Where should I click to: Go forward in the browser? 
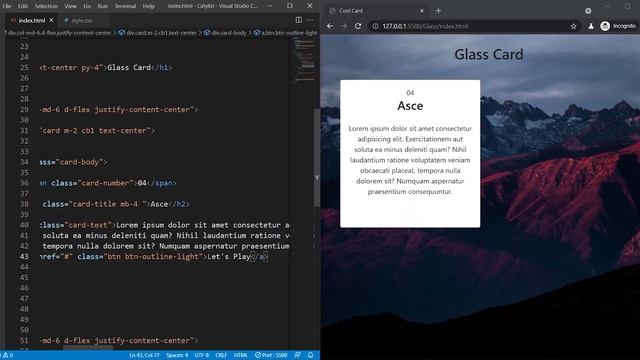coord(344,26)
